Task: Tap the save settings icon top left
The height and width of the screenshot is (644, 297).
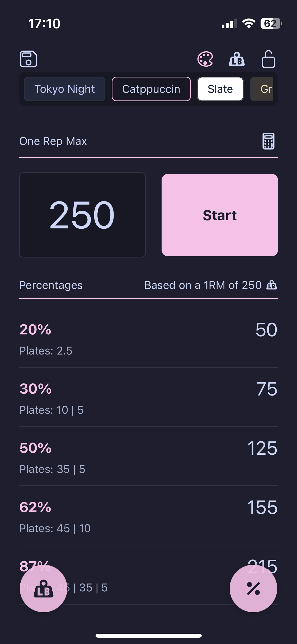Action: click(x=29, y=59)
